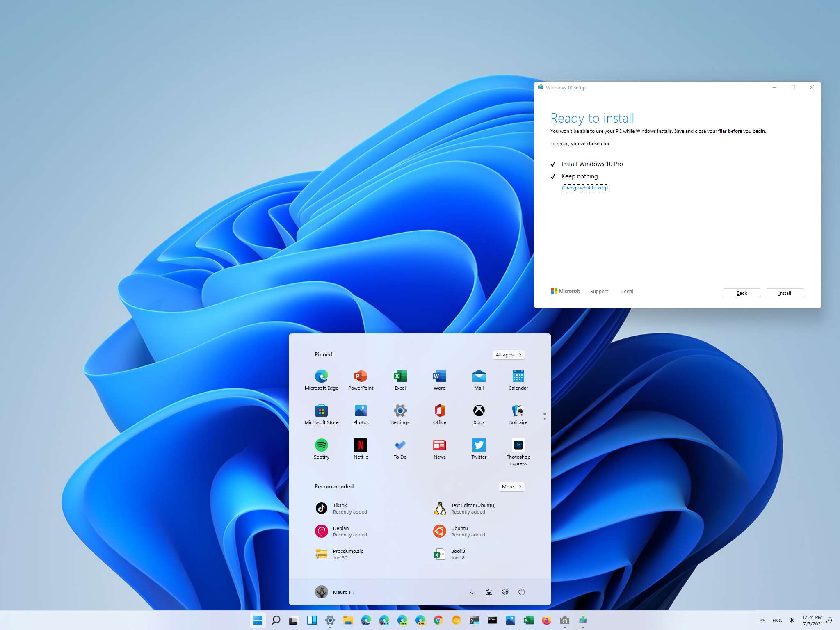Open Microsoft Edge from pinned apps
The height and width of the screenshot is (630, 840).
point(322,380)
